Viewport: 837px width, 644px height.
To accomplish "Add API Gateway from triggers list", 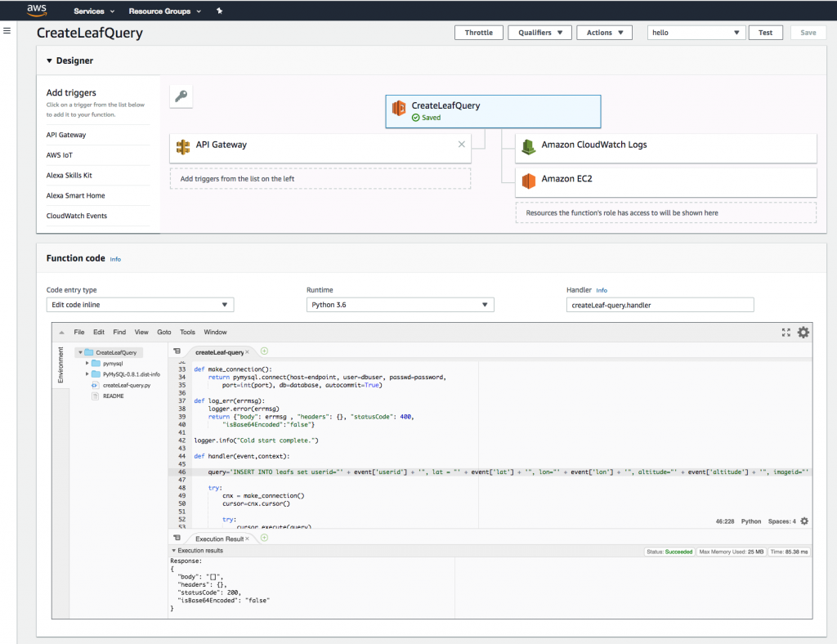I will tap(66, 135).
